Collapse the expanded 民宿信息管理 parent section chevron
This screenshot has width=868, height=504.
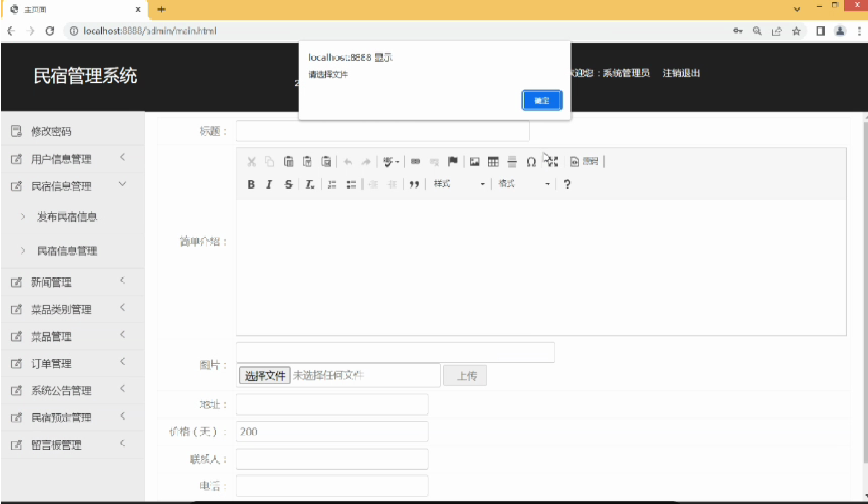click(122, 184)
